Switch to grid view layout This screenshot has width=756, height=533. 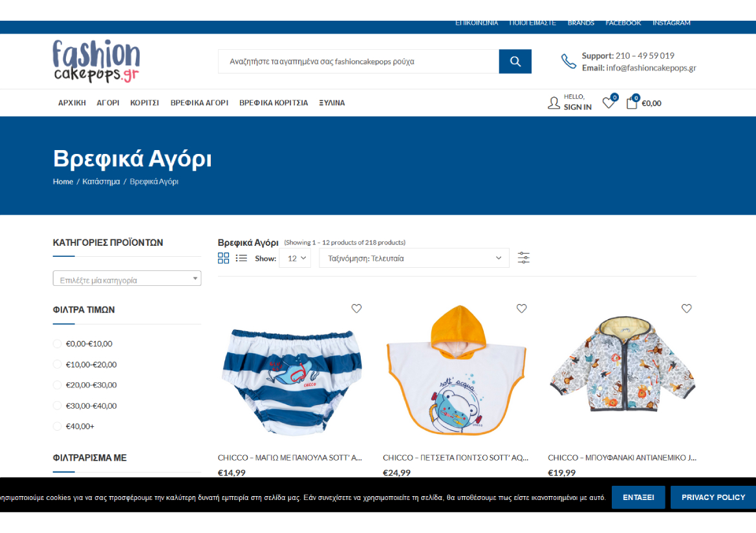223,258
